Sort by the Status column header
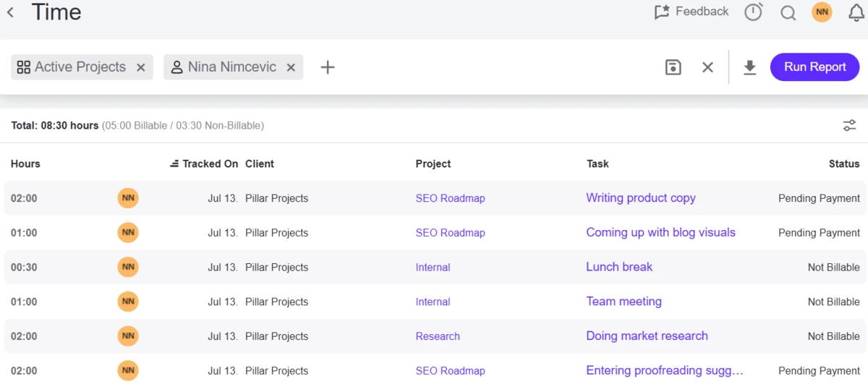 844,164
